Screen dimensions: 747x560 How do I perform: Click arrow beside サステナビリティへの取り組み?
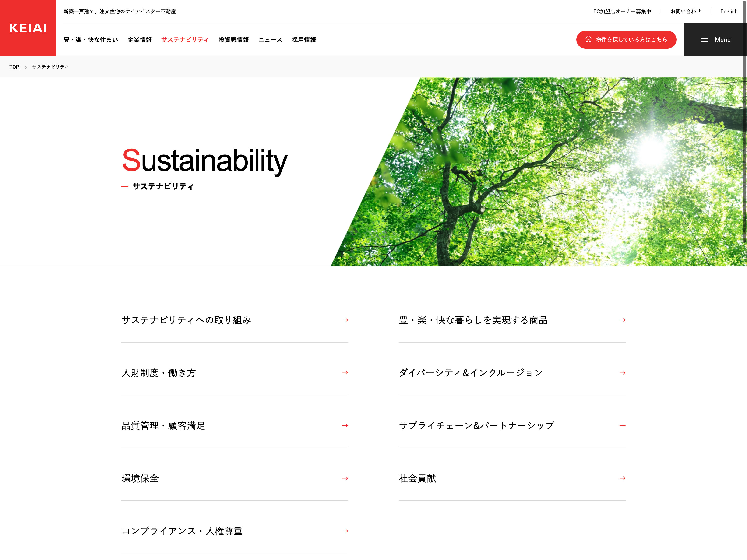coord(345,320)
